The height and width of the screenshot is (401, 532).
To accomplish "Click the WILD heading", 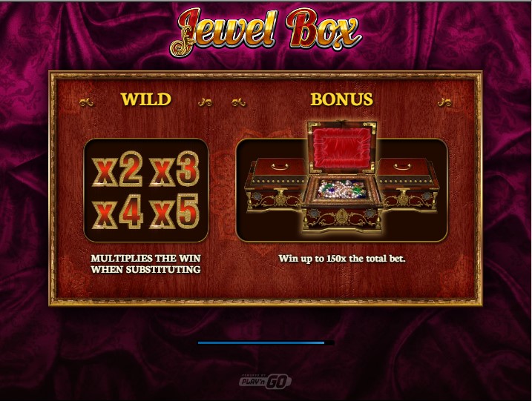I will pyautogui.click(x=146, y=99).
